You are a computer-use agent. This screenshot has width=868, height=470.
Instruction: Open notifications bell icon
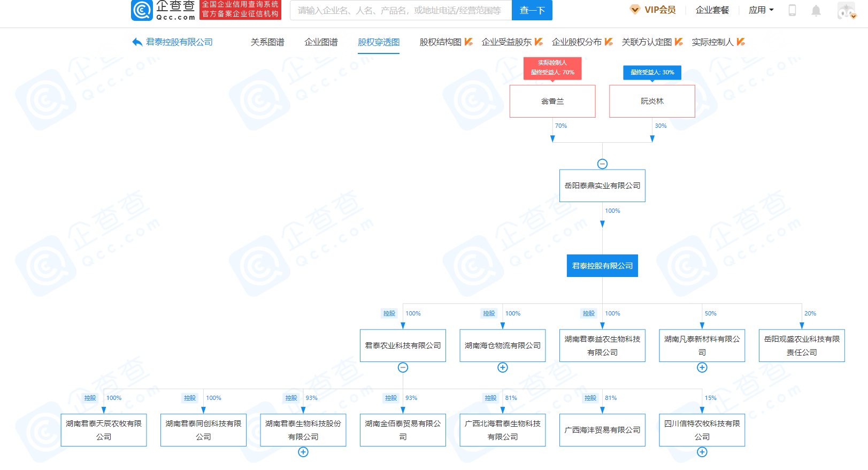816,10
